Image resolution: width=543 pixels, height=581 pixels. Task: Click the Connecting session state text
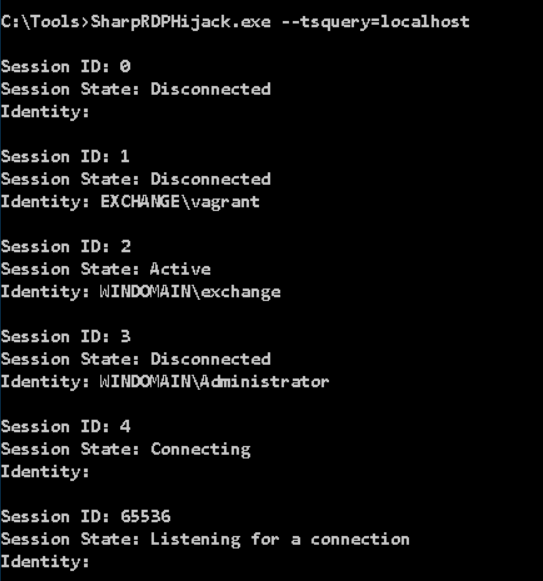click(x=201, y=450)
